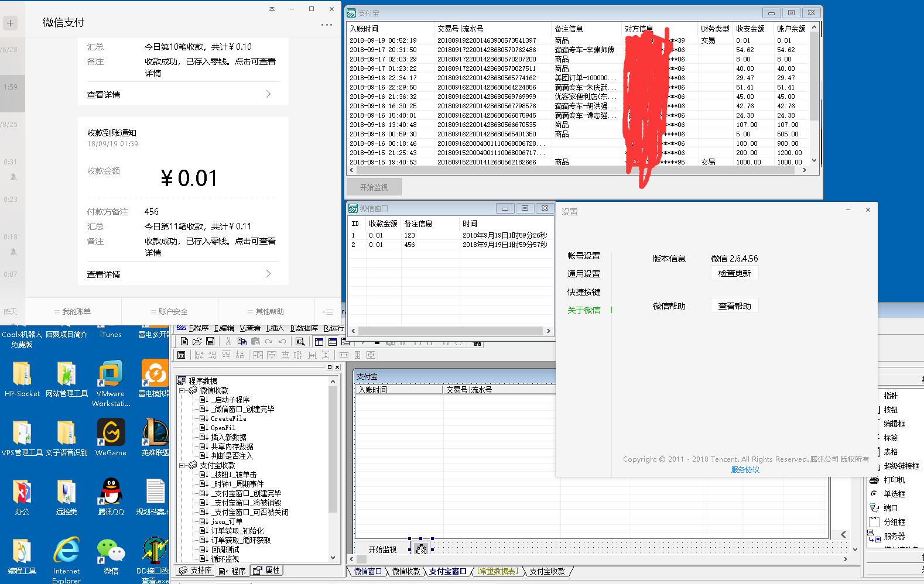Open the VMware Workstation desktop shortcut
The width and height of the screenshot is (924, 584).
pos(111,383)
